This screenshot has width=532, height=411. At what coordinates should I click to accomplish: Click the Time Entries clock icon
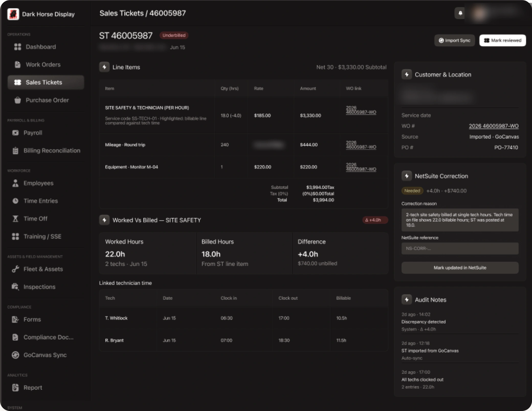point(15,201)
